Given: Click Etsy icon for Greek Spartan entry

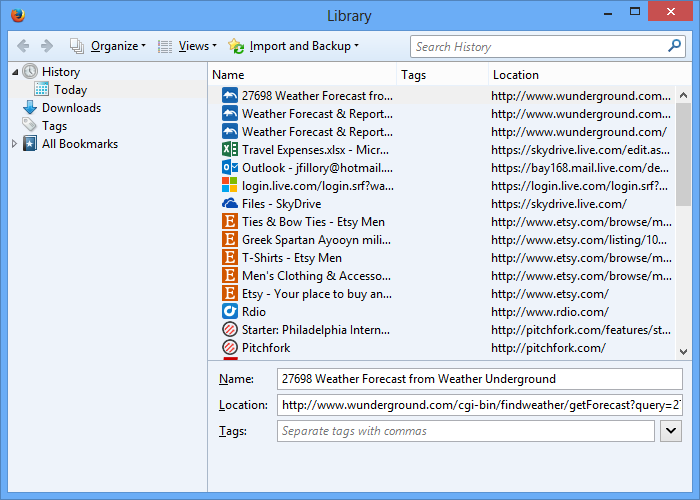Looking at the screenshot, I should [229, 239].
